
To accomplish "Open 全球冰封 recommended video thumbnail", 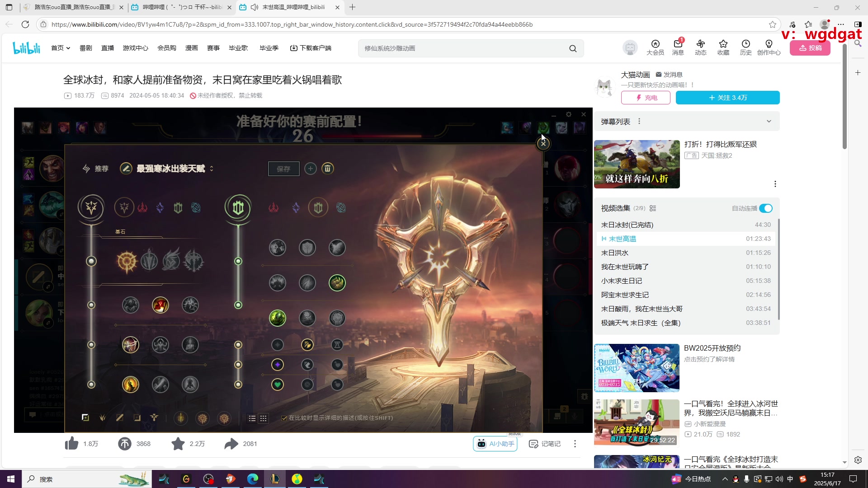I will coord(637,423).
